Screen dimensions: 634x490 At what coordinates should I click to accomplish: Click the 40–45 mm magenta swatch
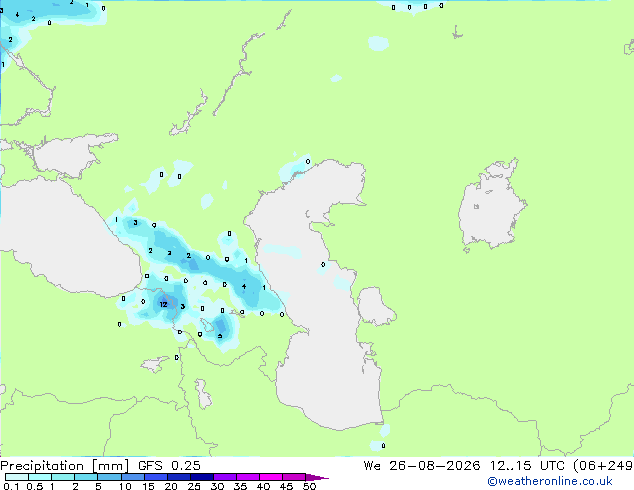(271, 477)
